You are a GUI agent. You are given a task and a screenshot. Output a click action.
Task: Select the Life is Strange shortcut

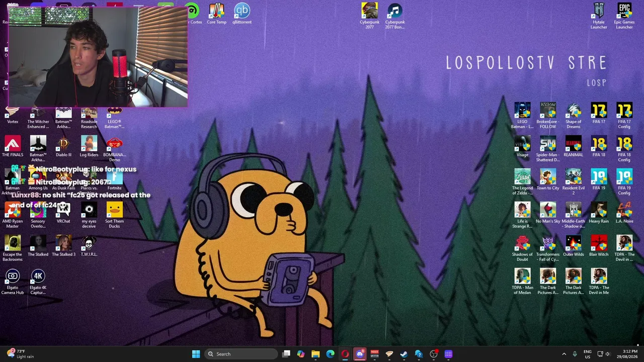pyautogui.click(x=522, y=215)
